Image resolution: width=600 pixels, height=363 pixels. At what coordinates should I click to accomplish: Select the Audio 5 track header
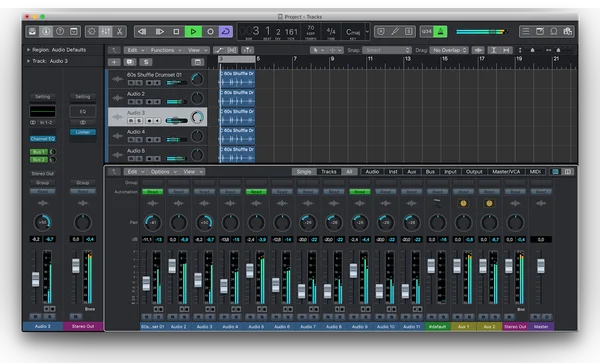(x=158, y=155)
